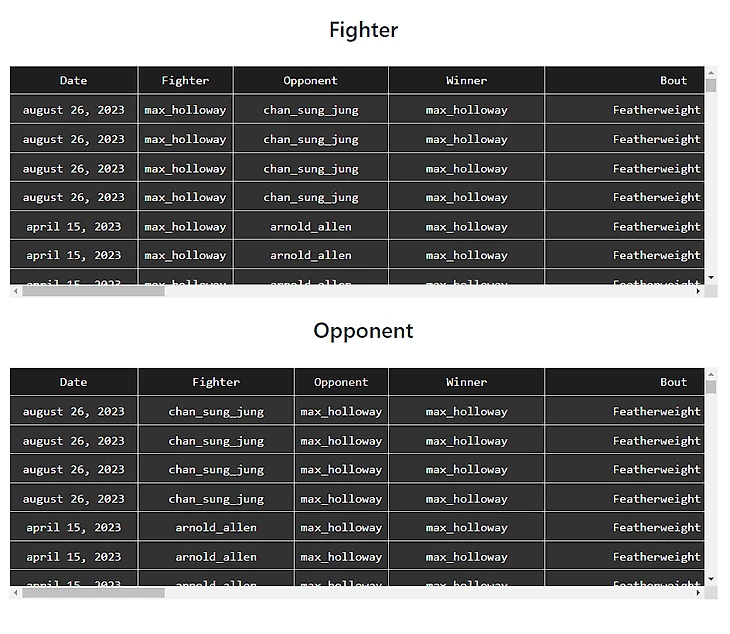Select Bout column header in Opponent table

point(624,382)
